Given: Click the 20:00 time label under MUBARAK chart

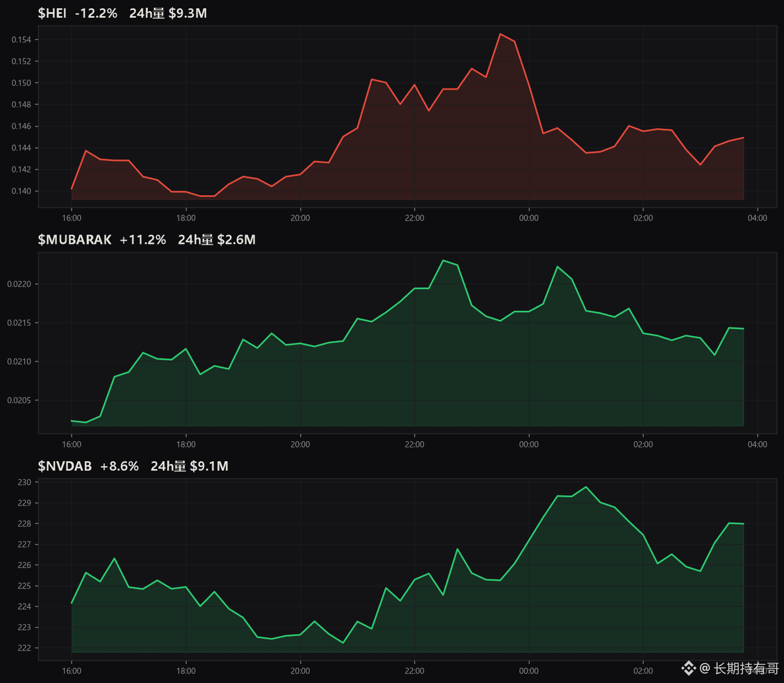Looking at the screenshot, I should 300,445.
